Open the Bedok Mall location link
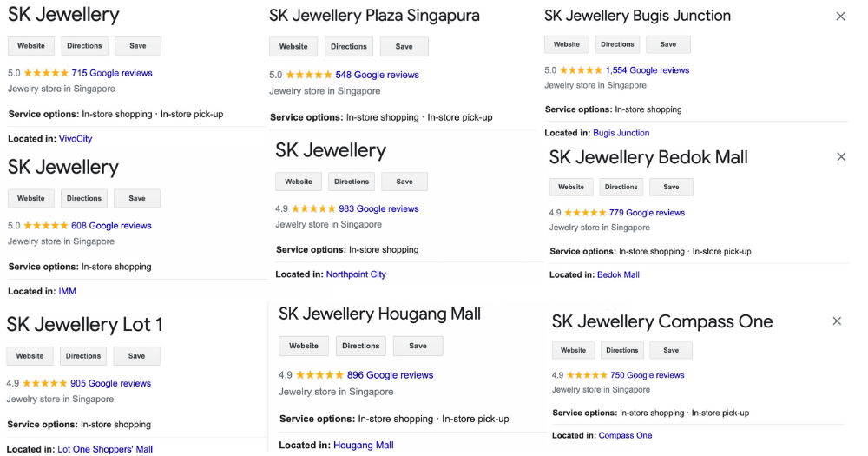This screenshot has height=456, width=868. point(618,274)
